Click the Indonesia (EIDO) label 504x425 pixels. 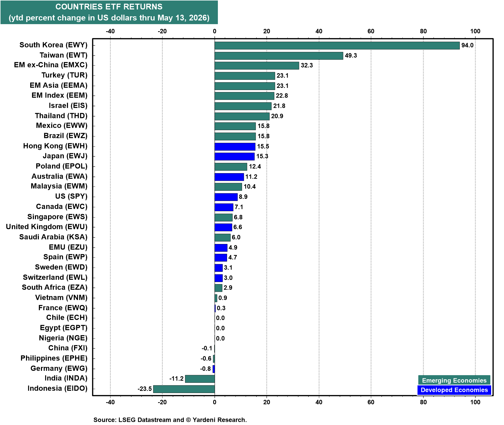57,389
